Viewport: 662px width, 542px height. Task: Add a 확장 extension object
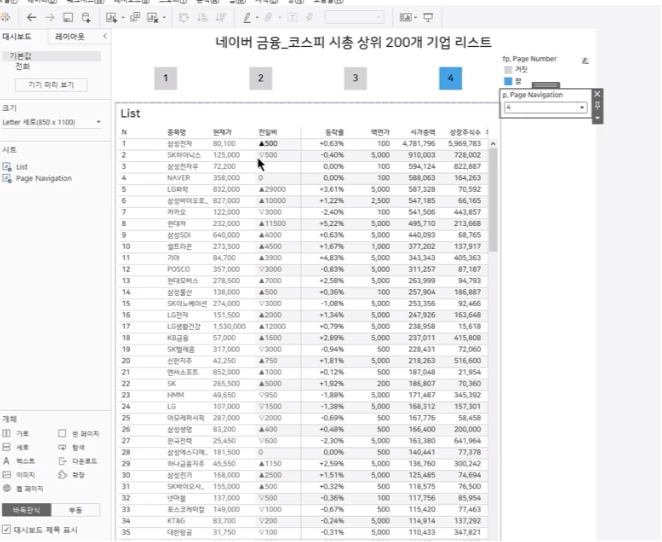coord(72,475)
